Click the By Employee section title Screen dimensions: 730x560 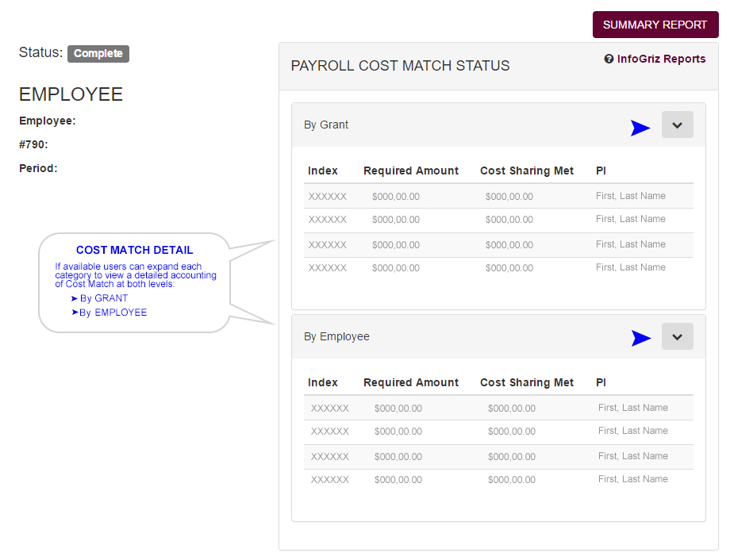[336, 336]
